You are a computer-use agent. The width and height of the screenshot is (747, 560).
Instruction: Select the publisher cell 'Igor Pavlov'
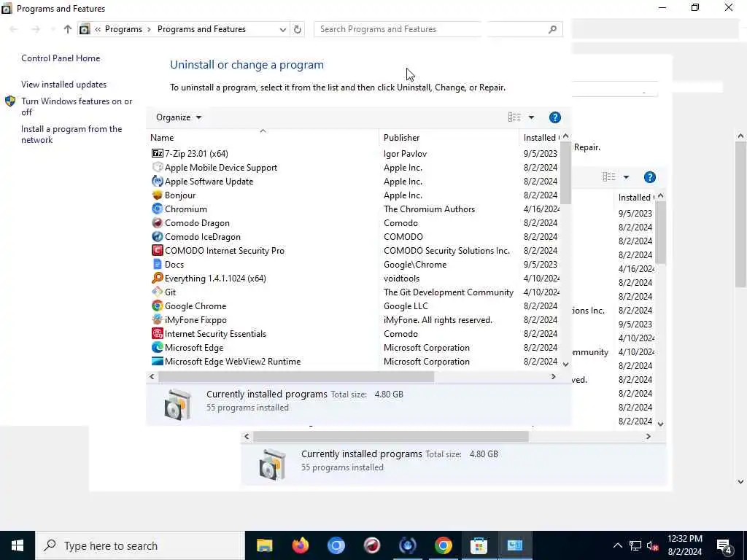click(x=405, y=154)
